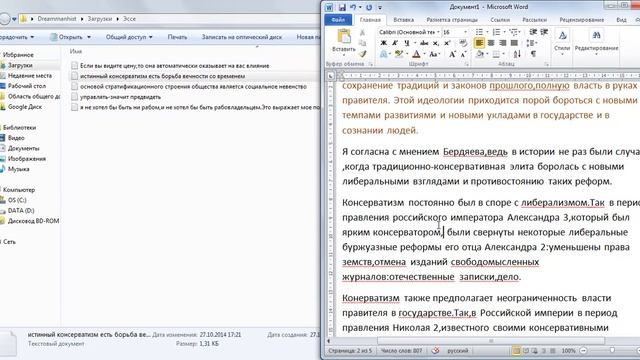Click the Redo/Repeat icon in Word's title bar
640x360 pixels.
[x=369, y=7]
